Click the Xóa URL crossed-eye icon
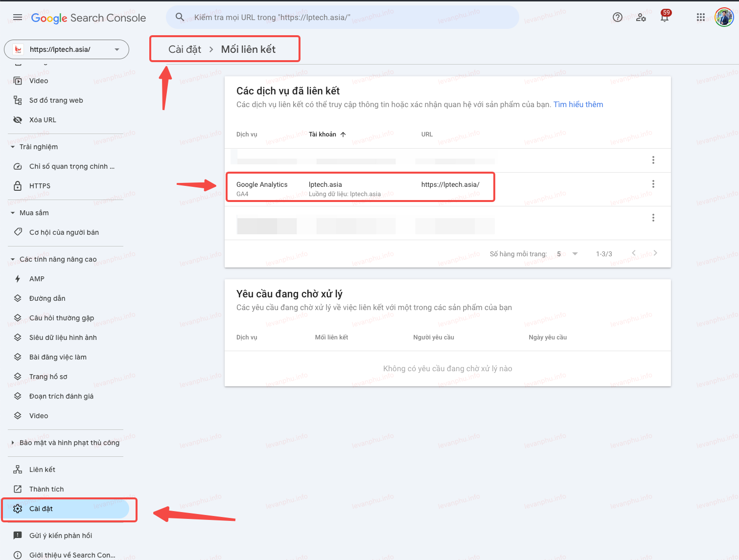Screen dimensions: 739x560 pyautogui.click(x=18, y=120)
